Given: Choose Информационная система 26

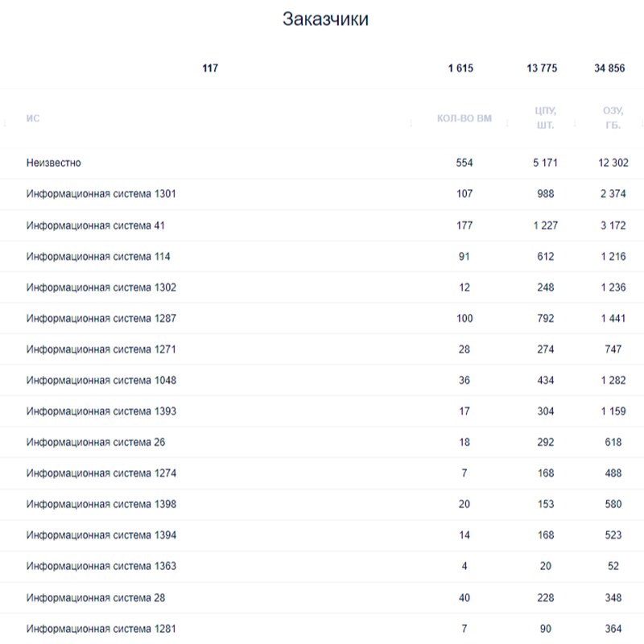Looking at the screenshot, I should [x=96, y=442].
